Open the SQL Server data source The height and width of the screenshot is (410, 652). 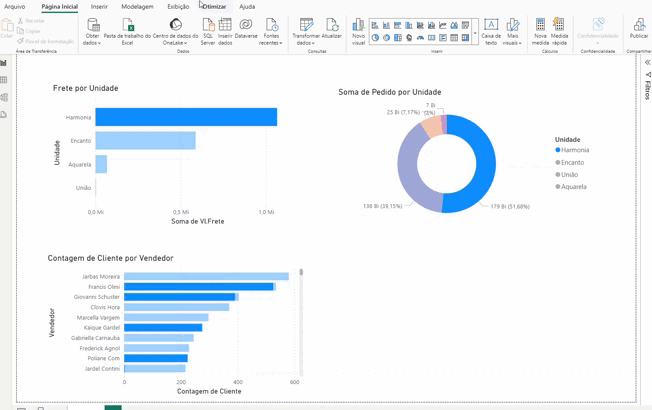(208, 25)
